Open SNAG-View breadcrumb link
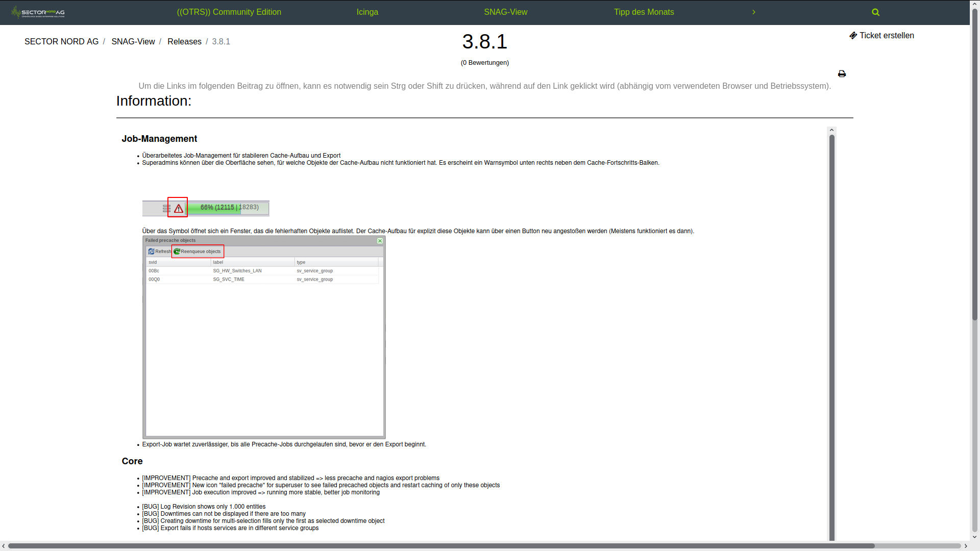 (133, 42)
